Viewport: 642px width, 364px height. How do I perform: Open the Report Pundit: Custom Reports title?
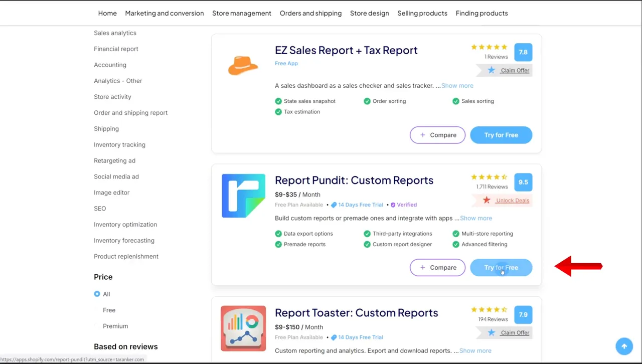point(354,180)
